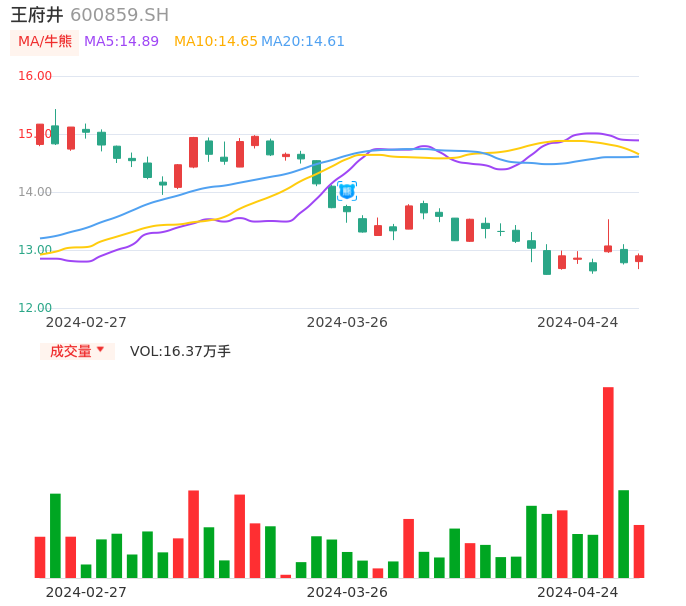Click the VOL:16.37万手 volume readout
The width and height of the screenshot is (686, 606).
pos(180,351)
